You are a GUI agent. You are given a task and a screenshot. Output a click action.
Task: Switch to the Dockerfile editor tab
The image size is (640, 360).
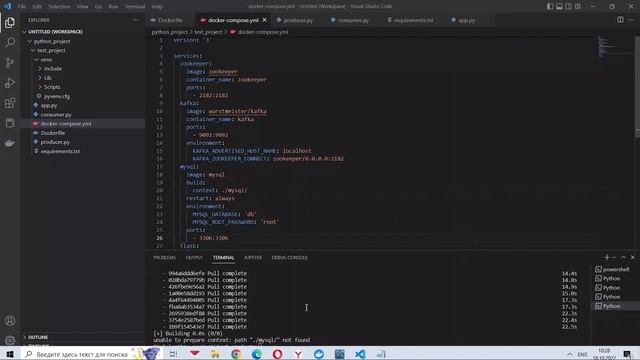coord(170,20)
